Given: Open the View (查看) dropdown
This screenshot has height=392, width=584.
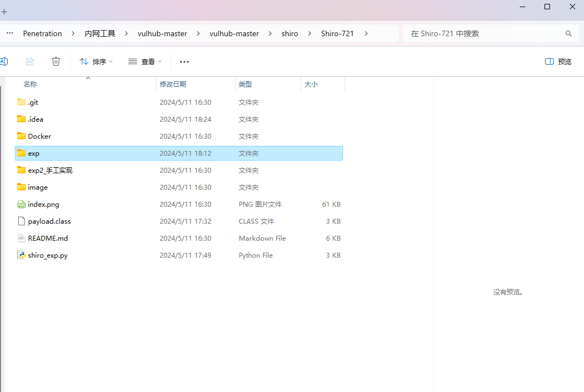Looking at the screenshot, I should [145, 61].
